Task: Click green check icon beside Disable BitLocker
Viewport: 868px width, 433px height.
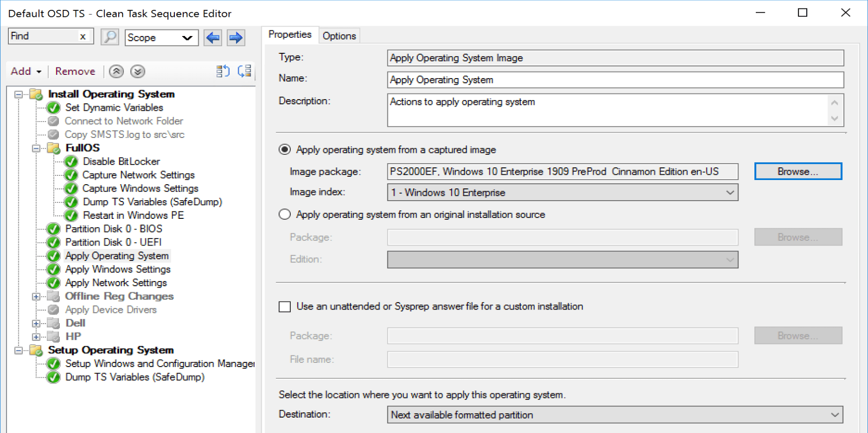Action: click(71, 161)
